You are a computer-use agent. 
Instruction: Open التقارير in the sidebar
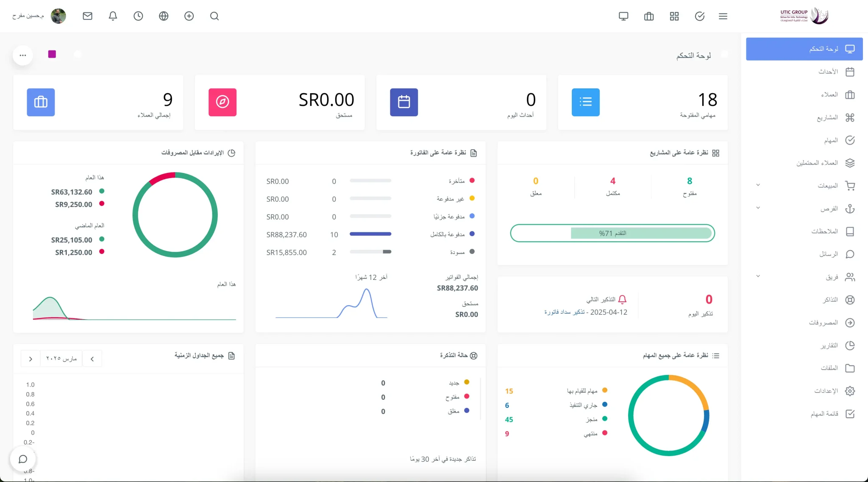pos(829,345)
